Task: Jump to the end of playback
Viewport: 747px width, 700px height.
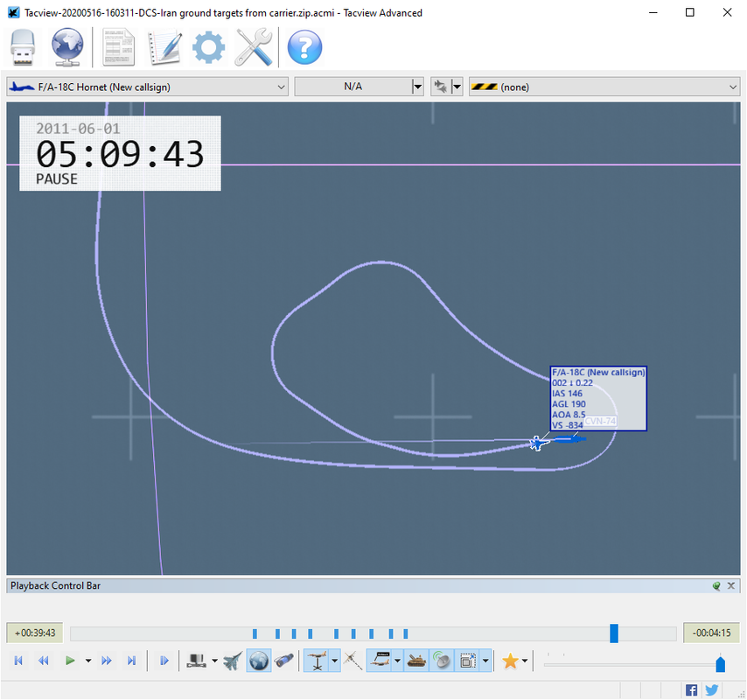Action: pos(131,661)
